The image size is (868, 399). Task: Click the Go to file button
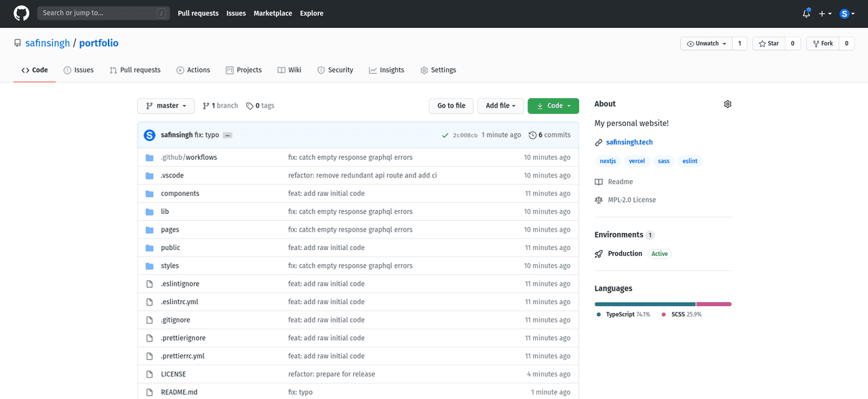[x=451, y=106]
